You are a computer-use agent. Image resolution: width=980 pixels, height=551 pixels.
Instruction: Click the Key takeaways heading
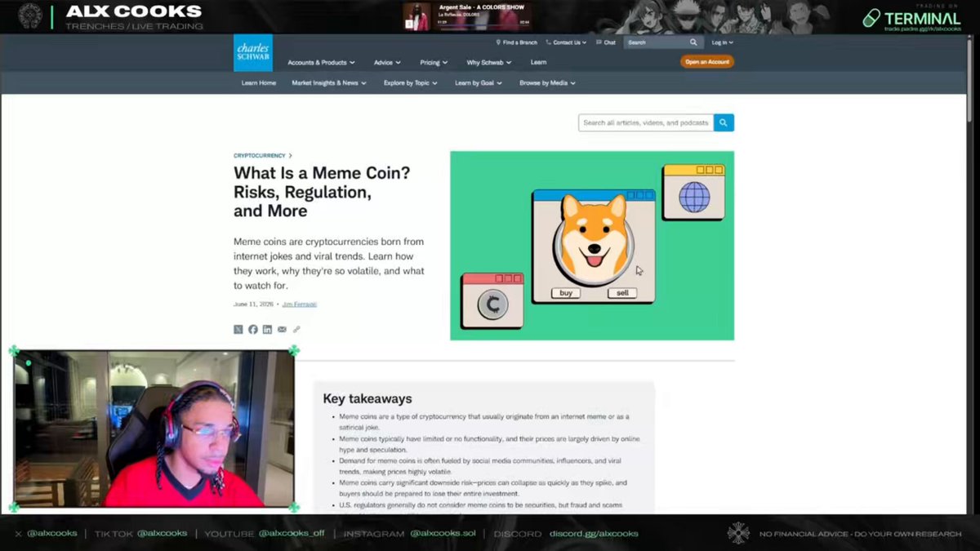pos(367,399)
